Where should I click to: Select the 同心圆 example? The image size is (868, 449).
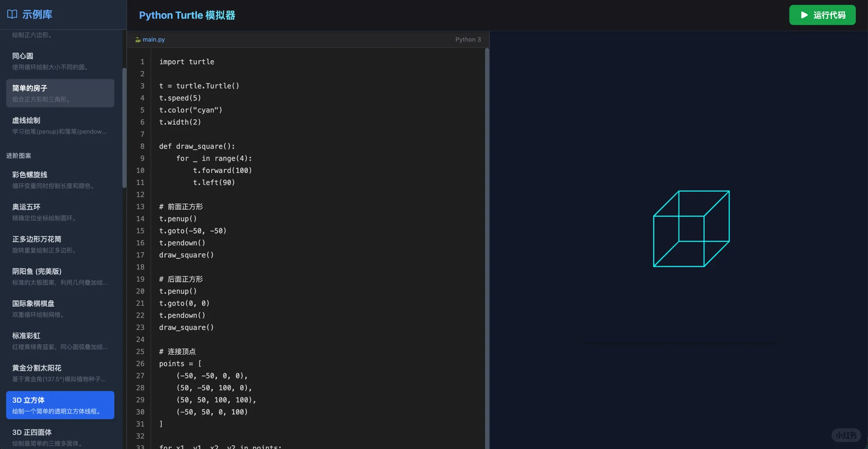click(x=60, y=61)
